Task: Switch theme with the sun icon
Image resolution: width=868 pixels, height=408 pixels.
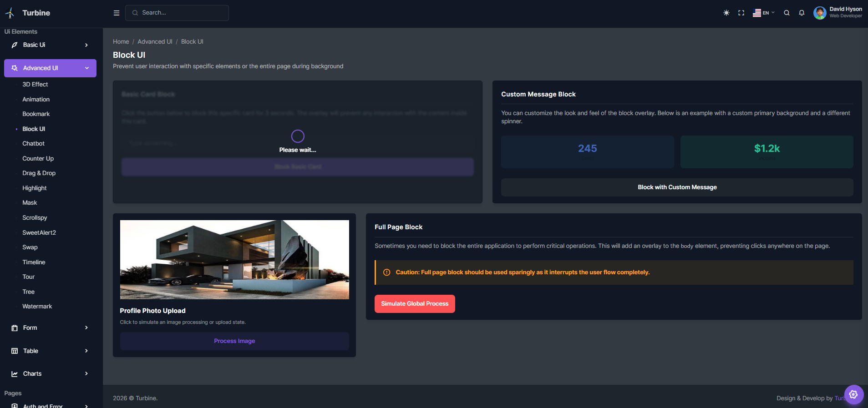Action: (726, 13)
